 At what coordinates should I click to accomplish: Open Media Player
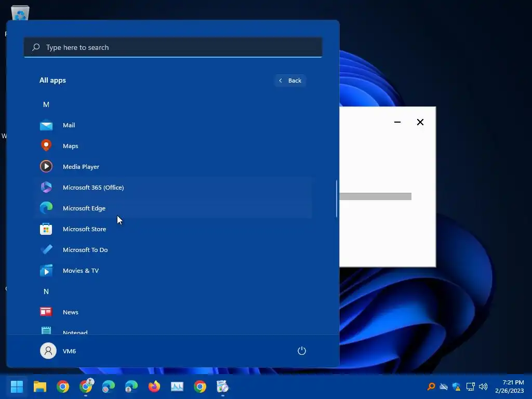(172, 167)
